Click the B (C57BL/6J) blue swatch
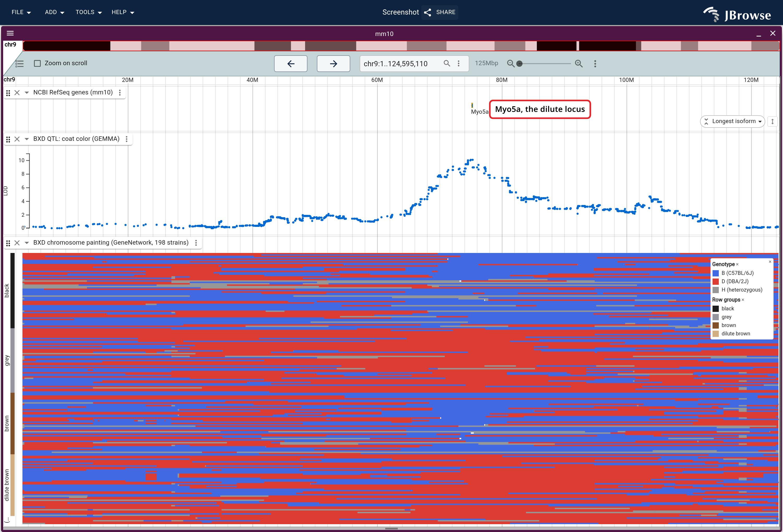This screenshot has height=532, width=783. pos(716,273)
